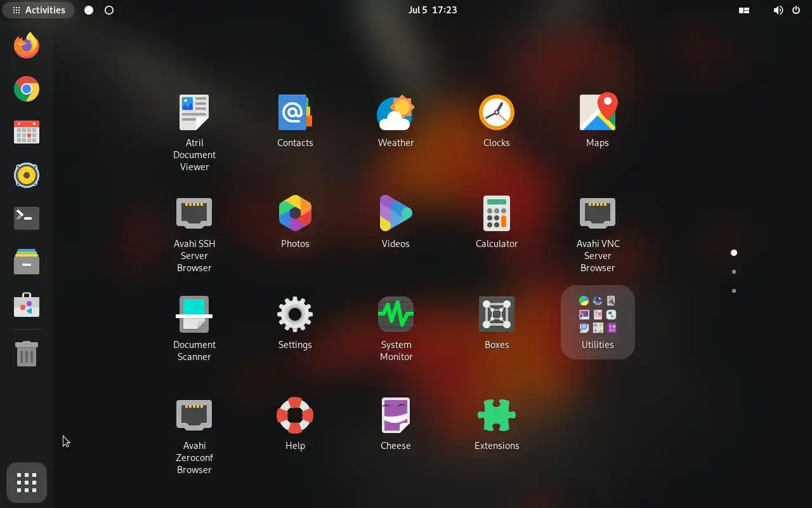Go to first app grid page dot
The height and width of the screenshot is (508, 812).
point(734,253)
